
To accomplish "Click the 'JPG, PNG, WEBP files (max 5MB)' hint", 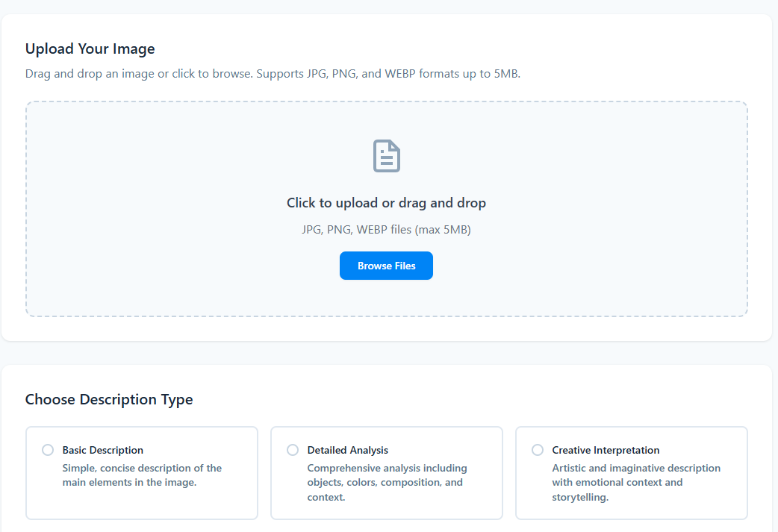I will (386, 230).
